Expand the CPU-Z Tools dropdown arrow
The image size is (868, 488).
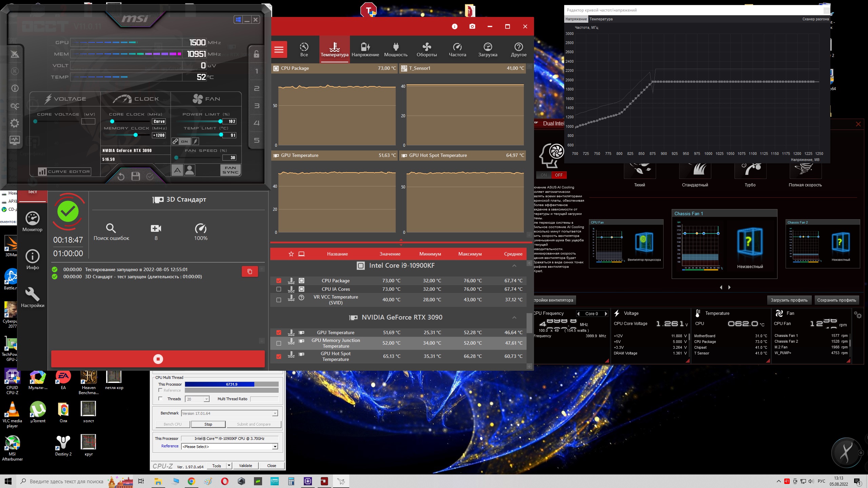pyautogui.click(x=229, y=466)
